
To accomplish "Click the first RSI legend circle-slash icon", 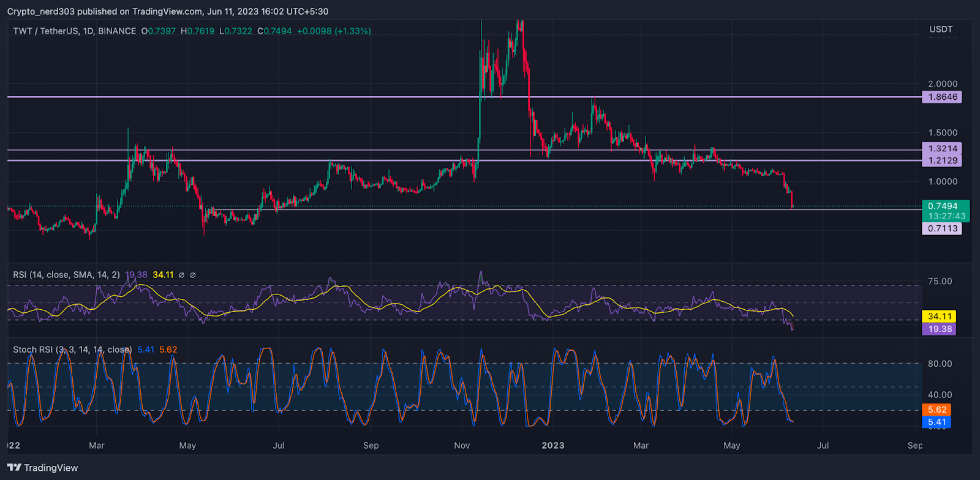I will pos(181,276).
